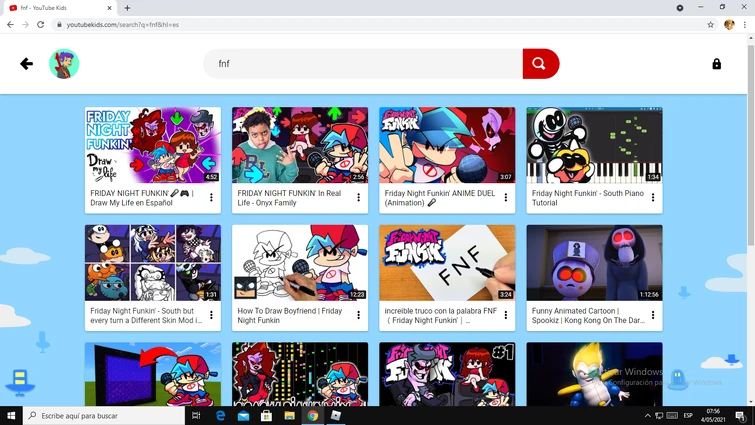Launch Microsoft Edge from taskbar
The width and height of the screenshot is (755, 425).
[220, 415]
